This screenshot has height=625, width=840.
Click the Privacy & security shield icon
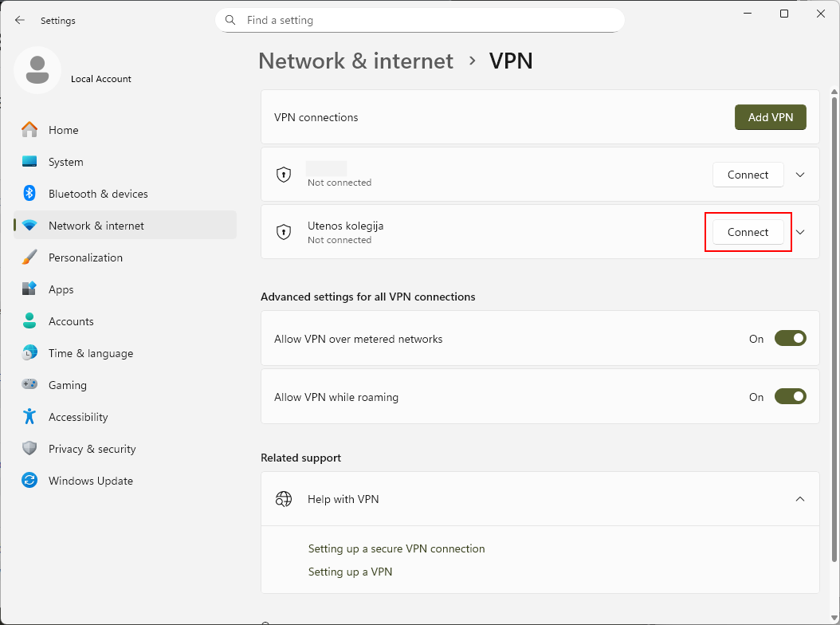click(29, 449)
